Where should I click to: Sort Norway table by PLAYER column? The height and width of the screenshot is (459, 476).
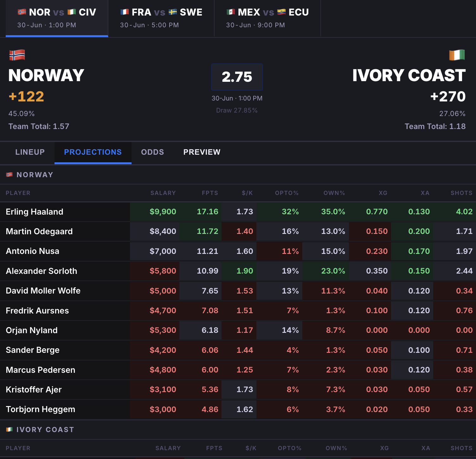(18, 193)
